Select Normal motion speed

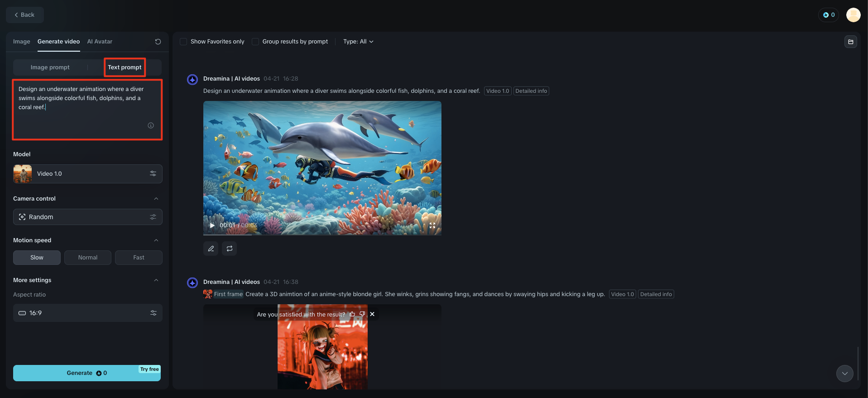[88, 258]
